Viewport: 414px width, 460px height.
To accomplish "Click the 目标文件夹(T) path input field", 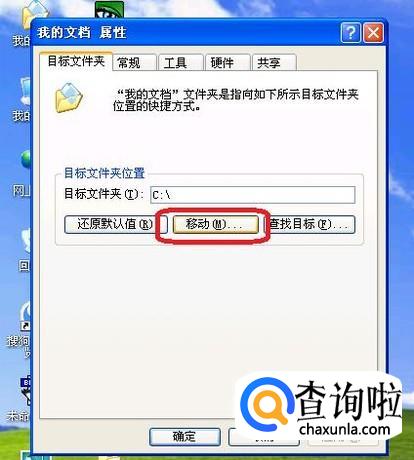I will (x=253, y=195).
